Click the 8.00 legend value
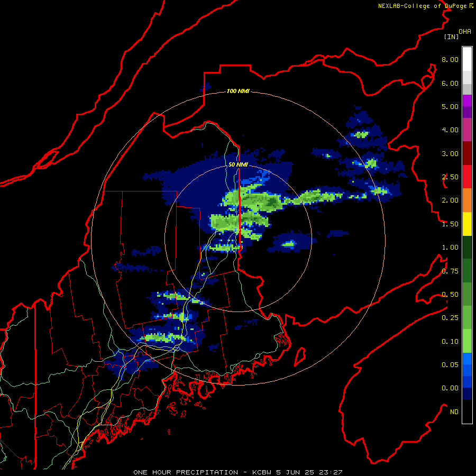The width and height of the screenshot is (476, 476). [450, 59]
